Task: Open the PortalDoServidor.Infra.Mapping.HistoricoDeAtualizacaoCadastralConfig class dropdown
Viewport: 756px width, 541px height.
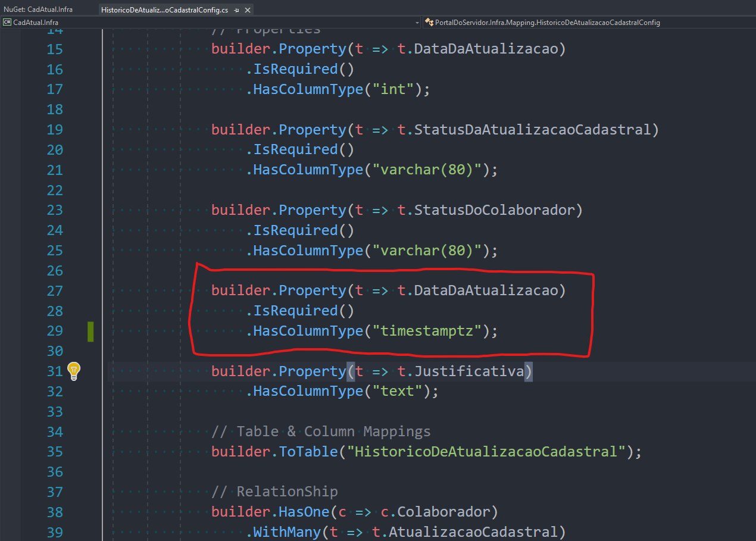Action: 589,23
